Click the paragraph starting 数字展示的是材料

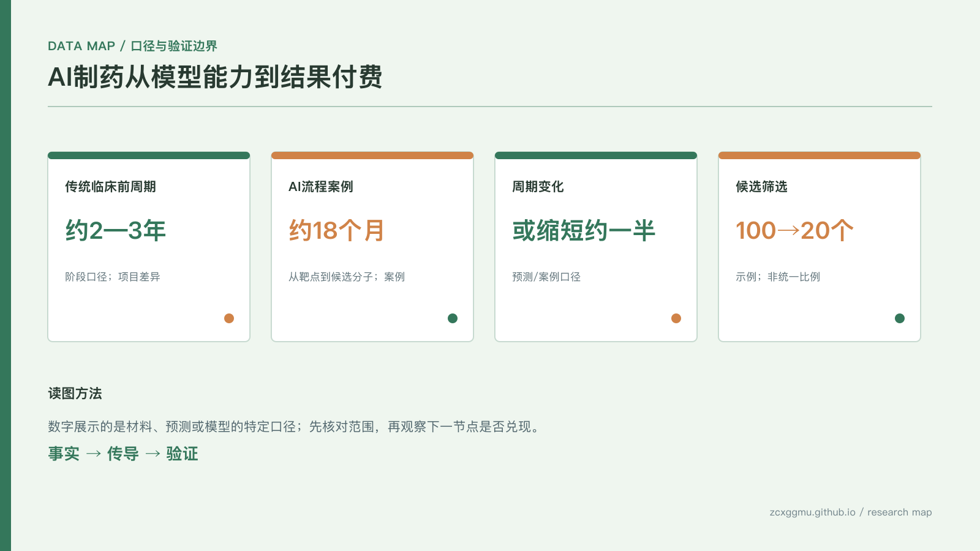(x=295, y=427)
